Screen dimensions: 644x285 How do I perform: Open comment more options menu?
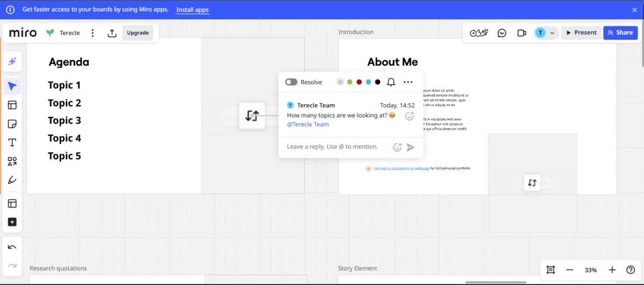408,82
